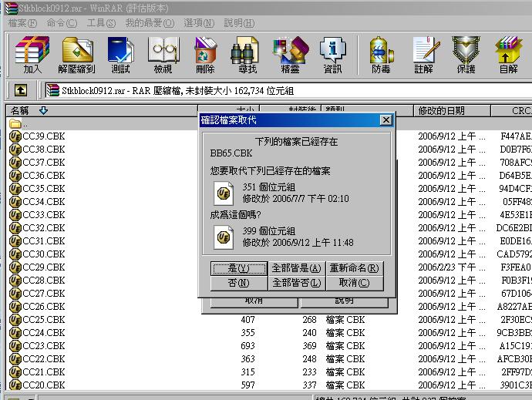Click the 否(N) button
The image size is (532, 400).
239,283
